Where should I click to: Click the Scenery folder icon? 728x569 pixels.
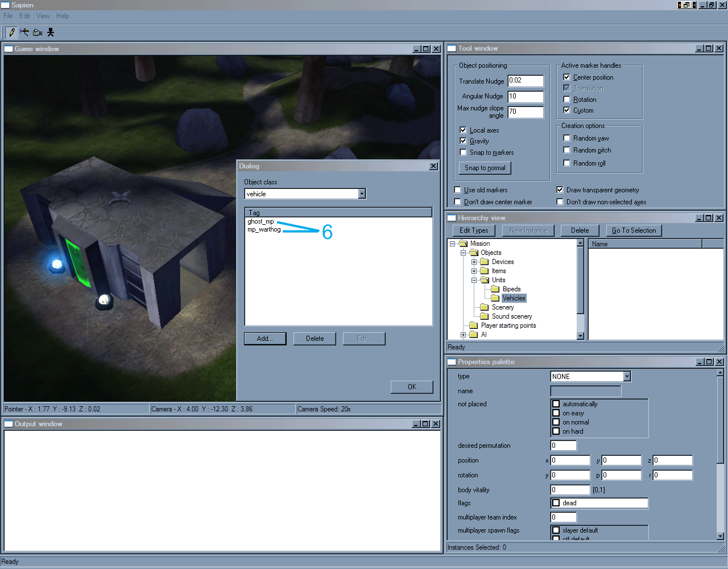(x=485, y=307)
